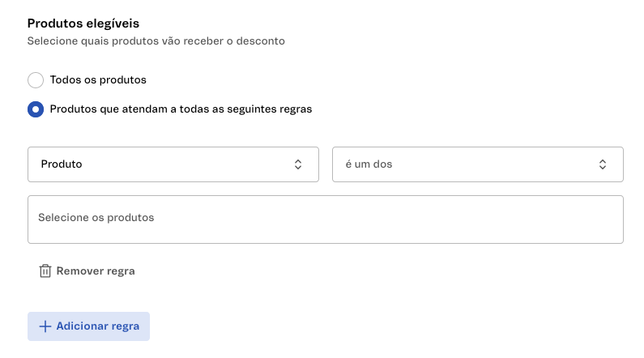This screenshot has width=644, height=358.
Task: Click the trash can icon
Action: click(45, 271)
